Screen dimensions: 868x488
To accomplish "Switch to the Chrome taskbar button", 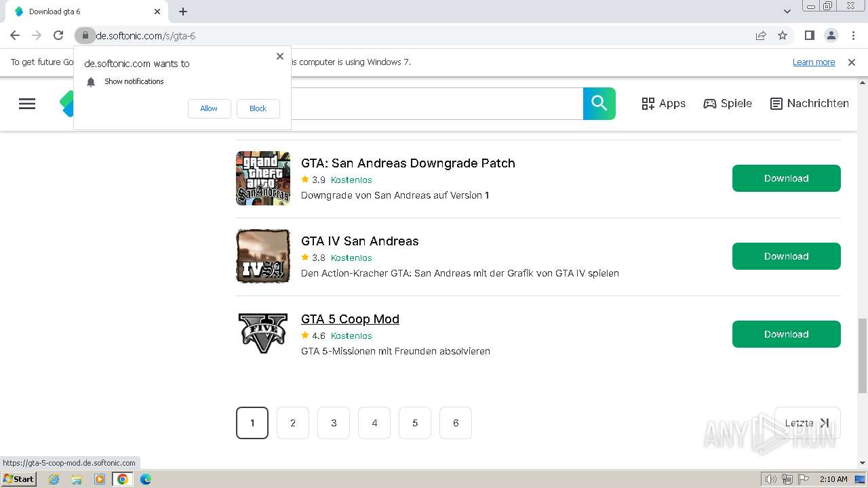I will coord(123,479).
